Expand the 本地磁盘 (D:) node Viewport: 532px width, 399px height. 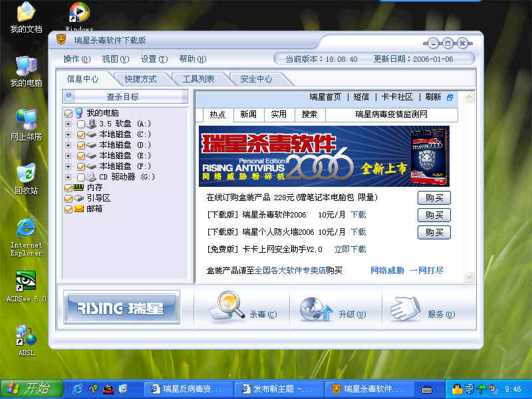[x=68, y=145]
